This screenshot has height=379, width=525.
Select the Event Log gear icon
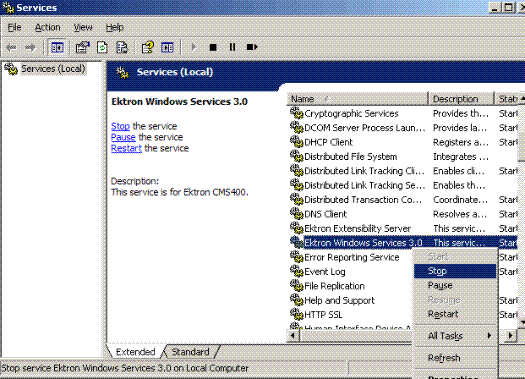(297, 271)
